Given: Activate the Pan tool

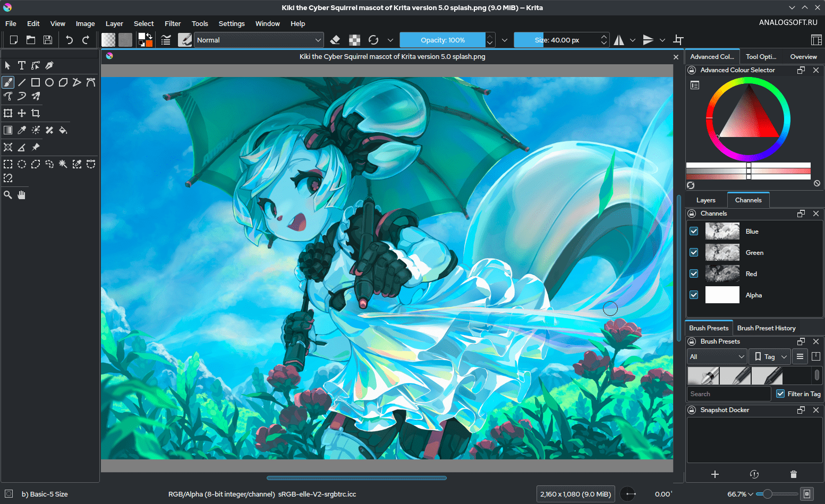Looking at the screenshot, I should 21,194.
